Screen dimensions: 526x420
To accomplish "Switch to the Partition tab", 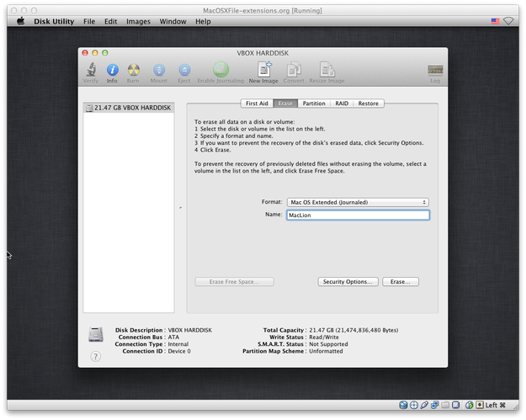I will (314, 104).
